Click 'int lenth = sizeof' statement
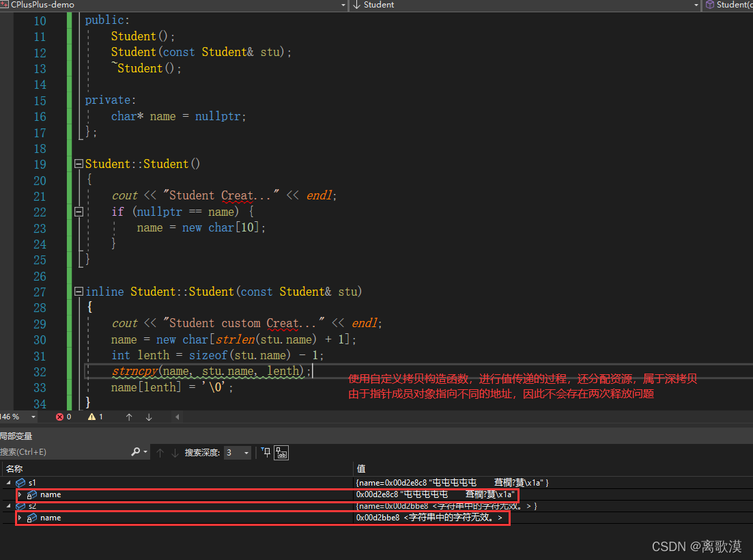Screen dimensions: 753x560 coord(169,355)
